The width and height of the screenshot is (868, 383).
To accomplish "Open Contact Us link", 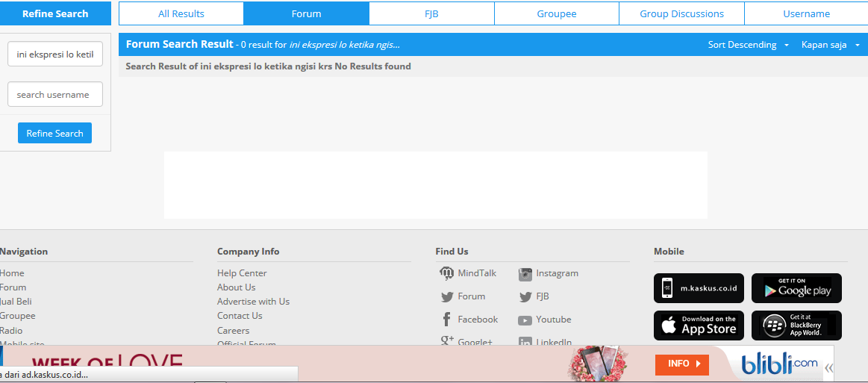I will pos(240,316).
